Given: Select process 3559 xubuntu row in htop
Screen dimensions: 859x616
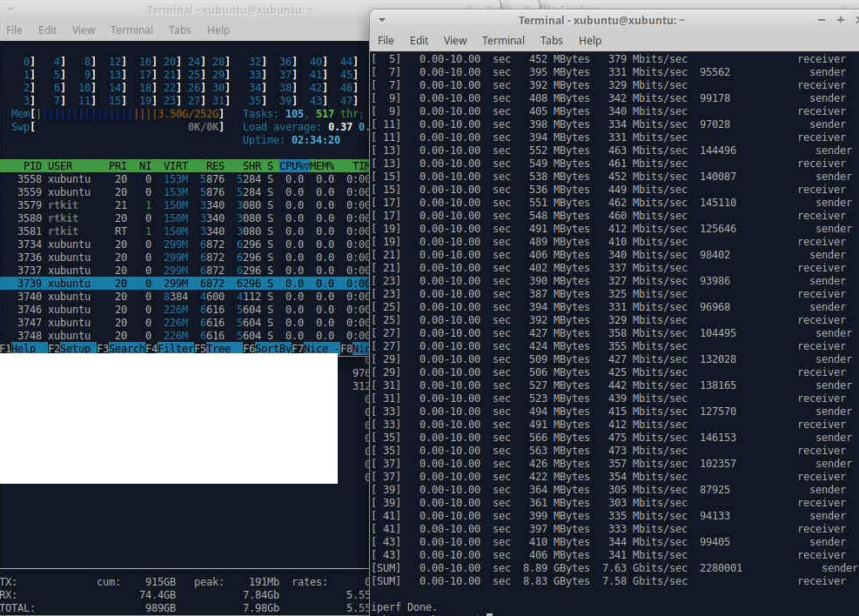Looking at the screenshot, I should pyautogui.click(x=185, y=192).
